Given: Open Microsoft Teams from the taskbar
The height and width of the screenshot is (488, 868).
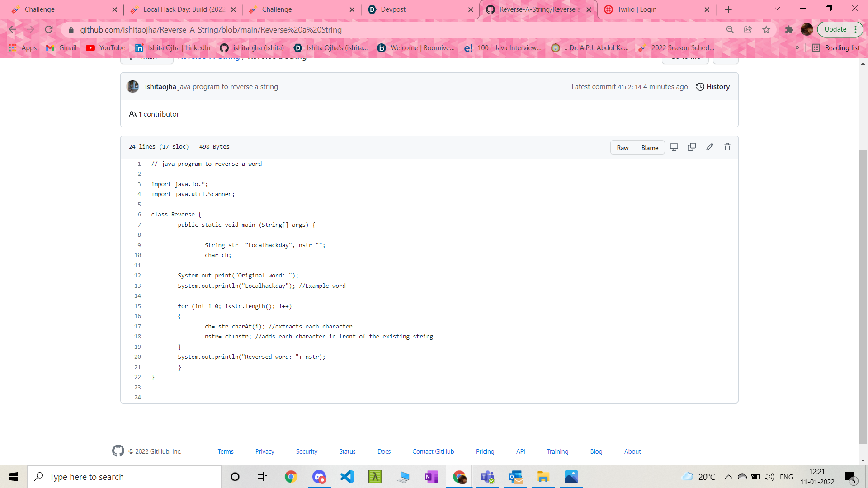Looking at the screenshot, I should click(487, 477).
